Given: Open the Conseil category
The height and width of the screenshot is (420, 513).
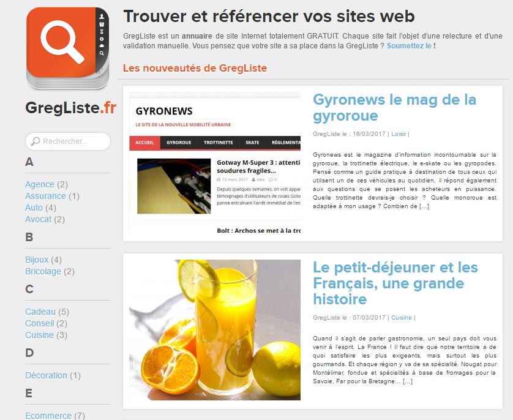Looking at the screenshot, I should pyautogui.click(x=40, y=323).
